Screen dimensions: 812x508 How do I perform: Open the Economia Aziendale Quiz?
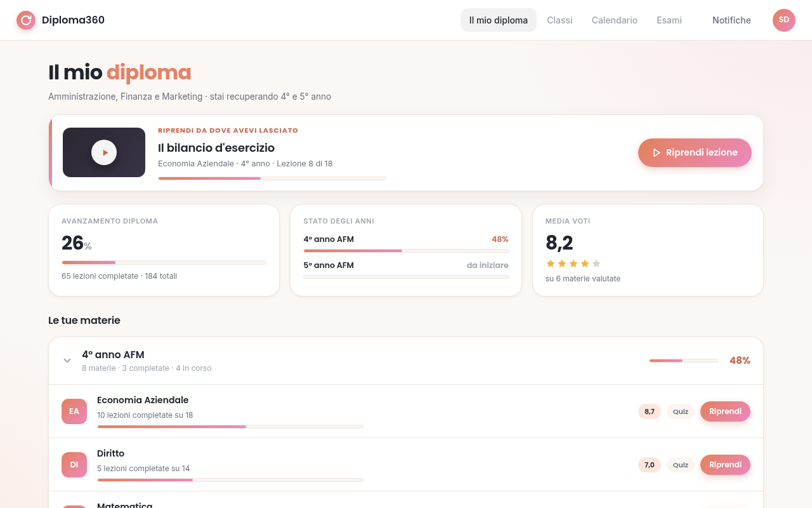pos(681,411)
